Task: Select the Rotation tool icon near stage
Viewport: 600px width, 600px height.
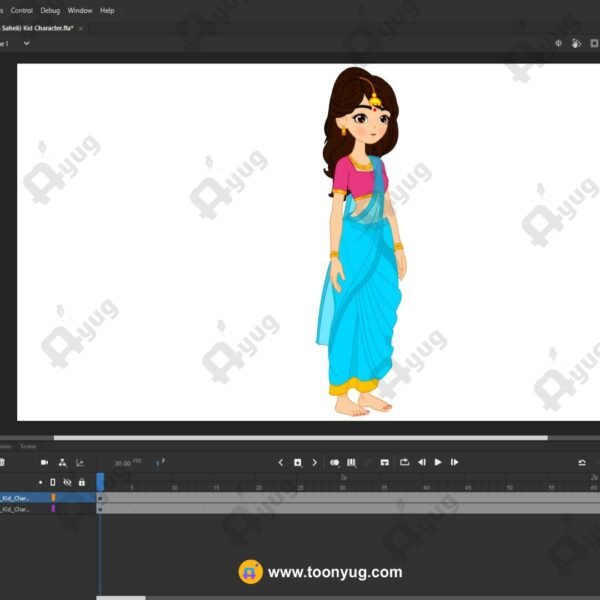Action: point(576,43)
